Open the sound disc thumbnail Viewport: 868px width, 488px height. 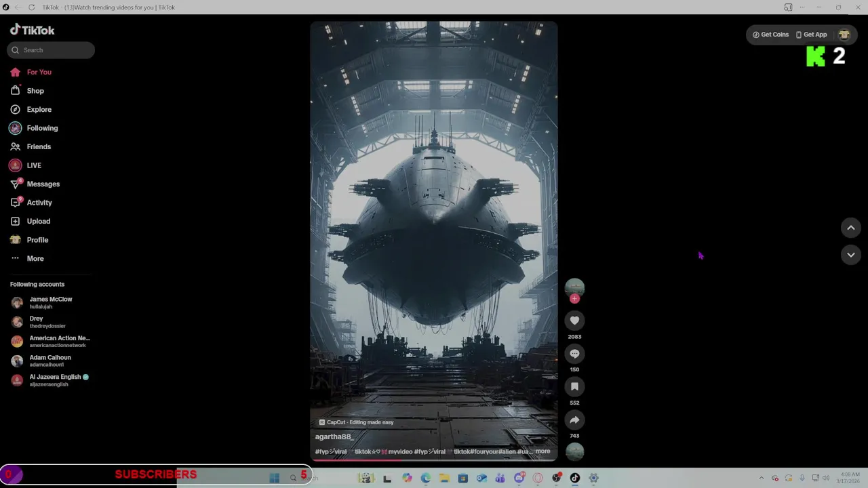[x=574, y=451]
